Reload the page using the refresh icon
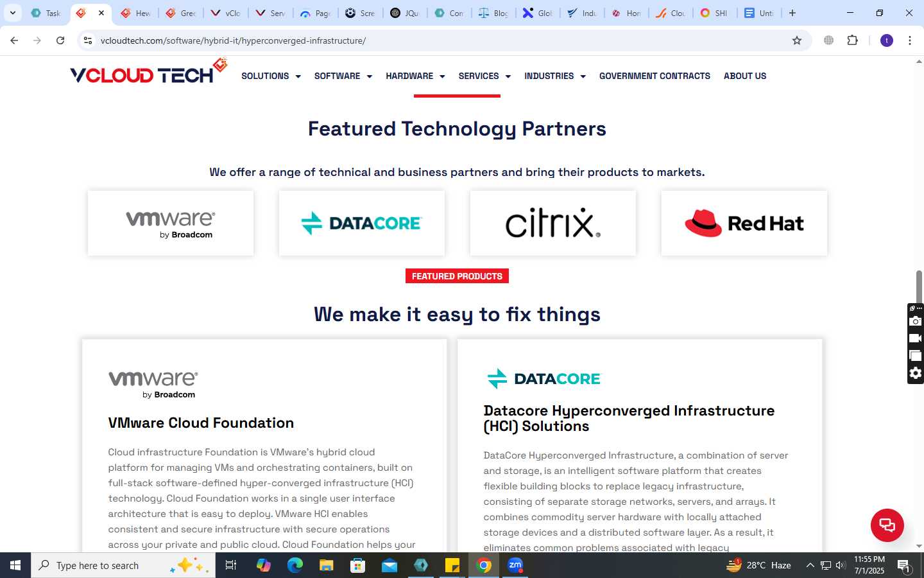924x578 pixels. (x=60, y=40)
